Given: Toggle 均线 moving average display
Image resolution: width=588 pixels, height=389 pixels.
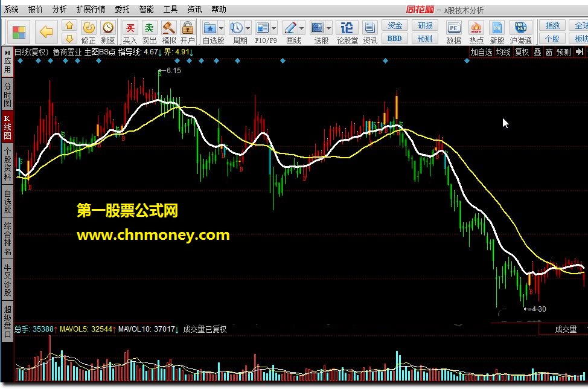Looking at the screenshot, I should 503,52.
